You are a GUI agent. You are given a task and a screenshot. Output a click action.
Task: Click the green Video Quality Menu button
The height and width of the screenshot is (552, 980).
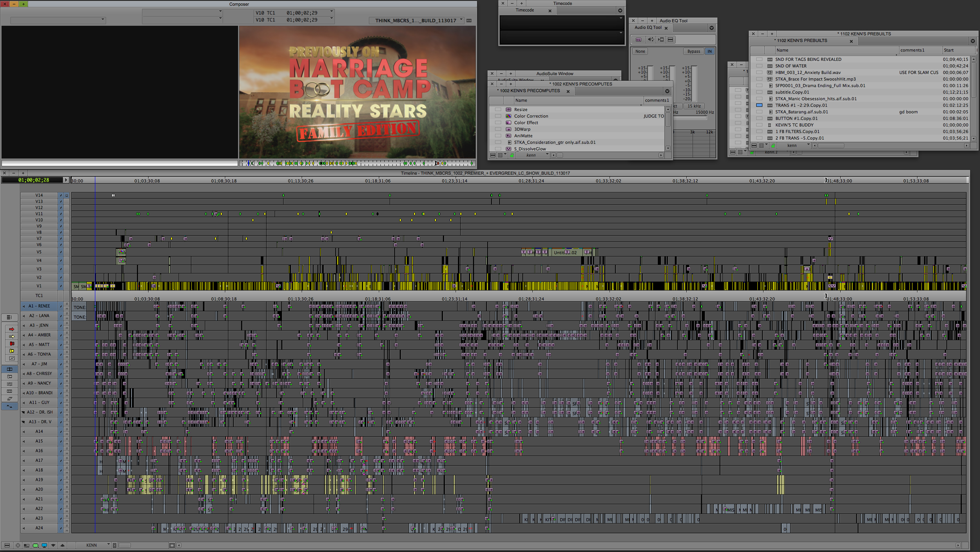(x=35, y=545)
